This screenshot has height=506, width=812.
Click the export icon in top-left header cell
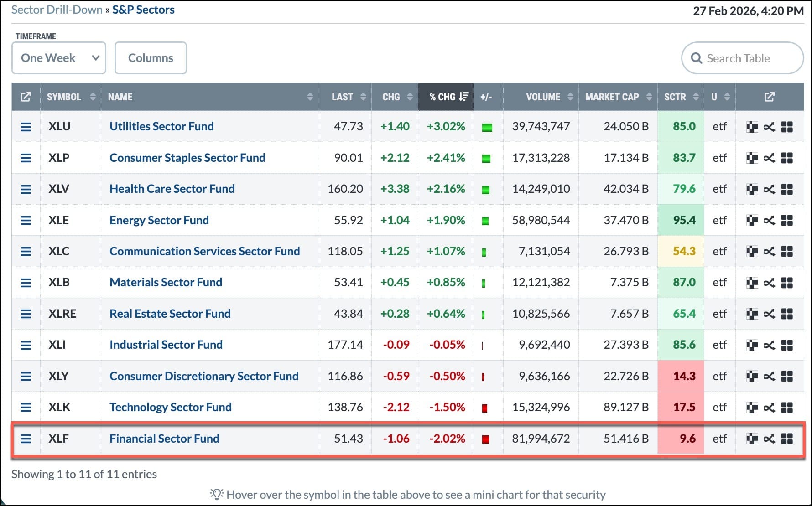pos(26,97)
